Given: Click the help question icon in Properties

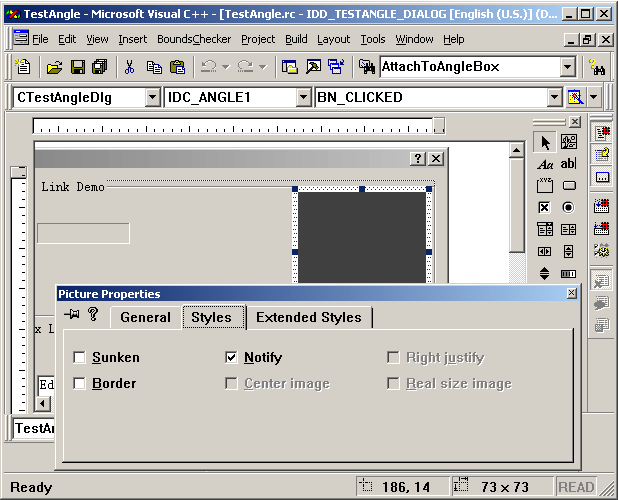Looking at the screenshot, I should click(93, 314).
